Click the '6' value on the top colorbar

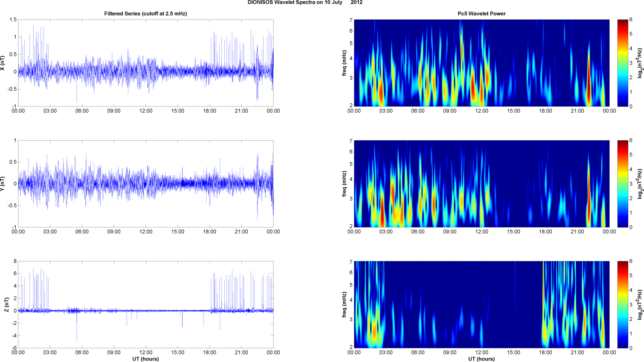(631, 20)
